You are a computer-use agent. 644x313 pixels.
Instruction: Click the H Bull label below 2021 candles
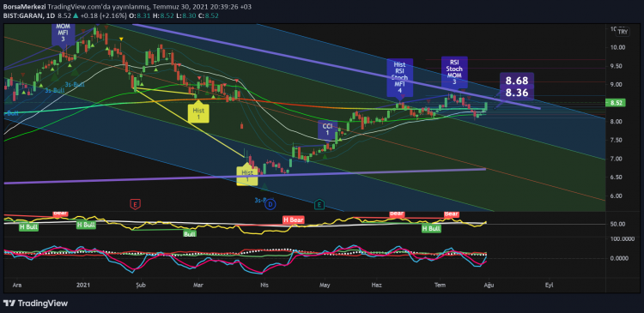(86, 225)
